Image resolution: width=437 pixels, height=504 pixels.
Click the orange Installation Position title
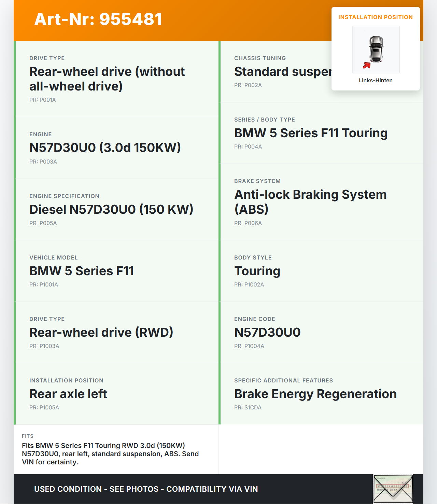pos(375,17)
